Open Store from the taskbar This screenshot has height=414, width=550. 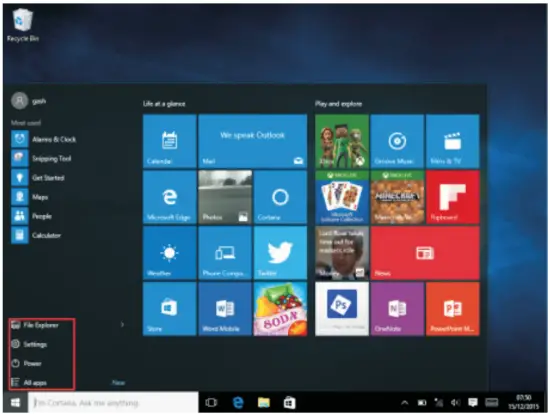(x=289, y=402)
